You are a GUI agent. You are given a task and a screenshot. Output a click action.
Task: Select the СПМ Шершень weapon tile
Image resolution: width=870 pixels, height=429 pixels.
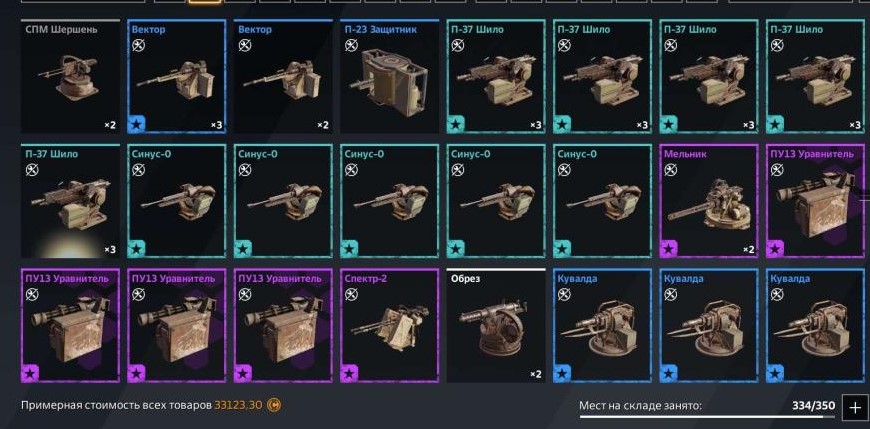coord(70,77)
